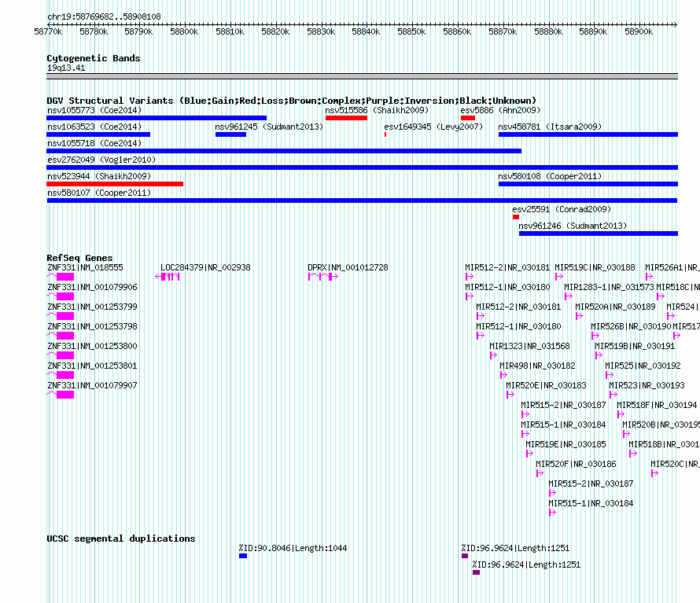Viewport: 700px width, 603px height.
Task: Click the 'RefSeq Genes' track title
Action: [x=79, y=258]
